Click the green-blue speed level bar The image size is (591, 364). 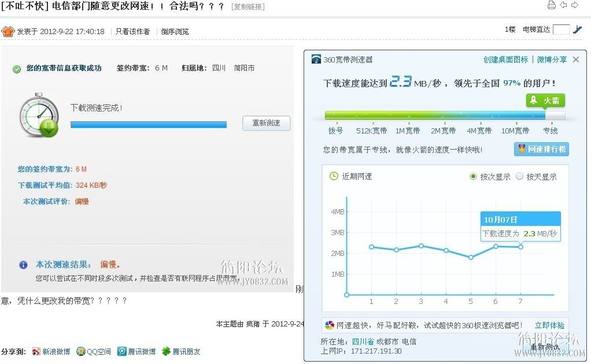[x=445, y=115]
